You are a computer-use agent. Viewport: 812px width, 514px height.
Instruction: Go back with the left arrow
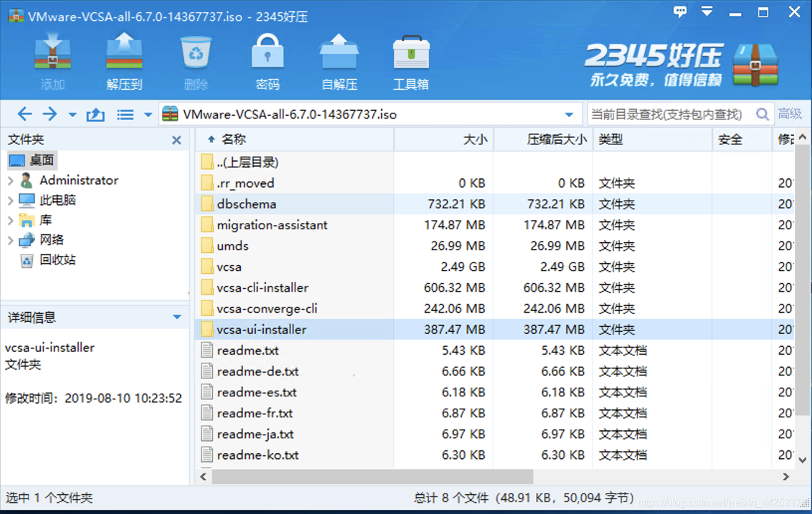click(25, 114)
